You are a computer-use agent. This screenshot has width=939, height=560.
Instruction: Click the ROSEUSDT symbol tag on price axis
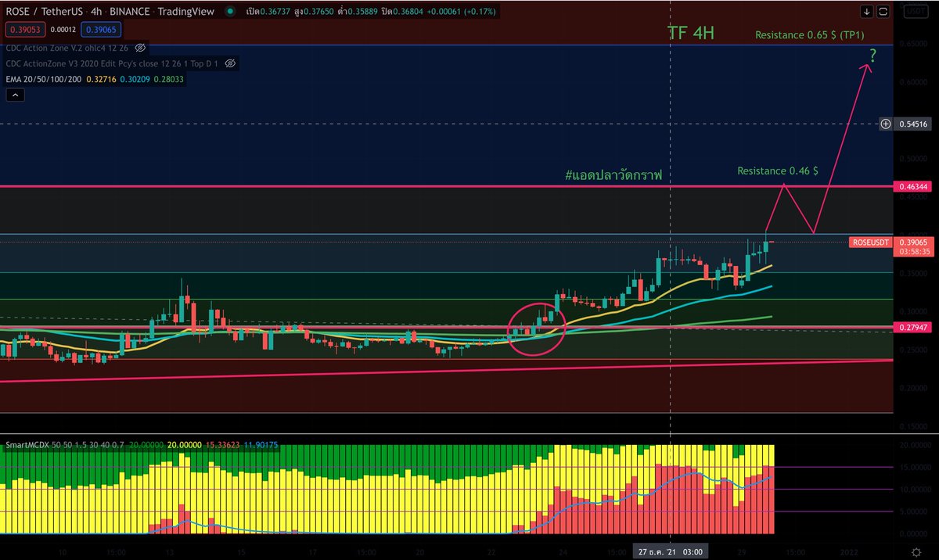870,242
